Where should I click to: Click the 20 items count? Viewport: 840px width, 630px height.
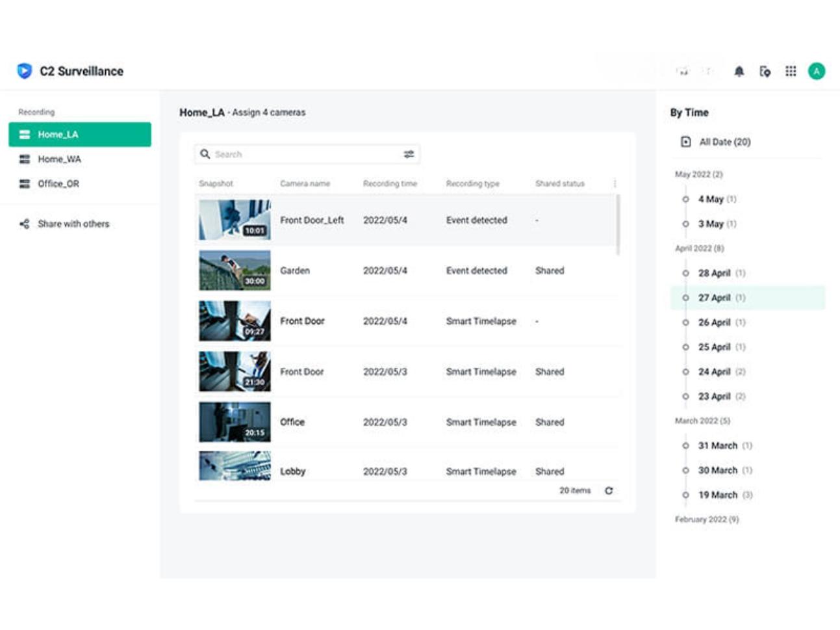coord(575,491)
